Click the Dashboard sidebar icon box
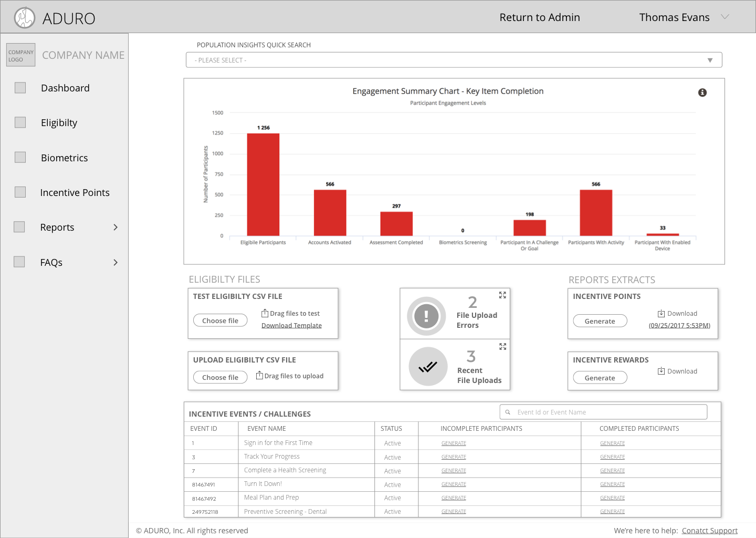756x538 pixels. [x=20, y=88]
